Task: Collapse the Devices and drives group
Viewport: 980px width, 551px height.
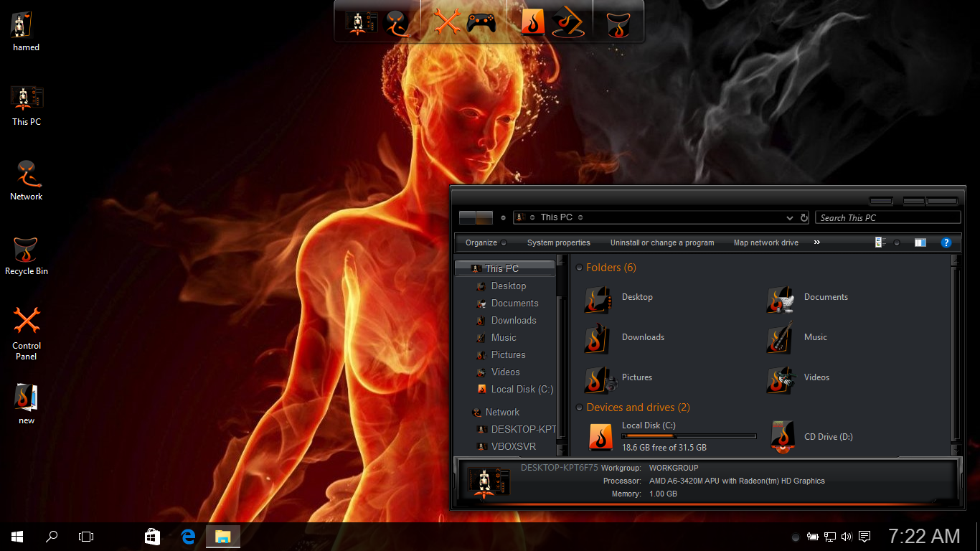Action: (x=579, y=408)
